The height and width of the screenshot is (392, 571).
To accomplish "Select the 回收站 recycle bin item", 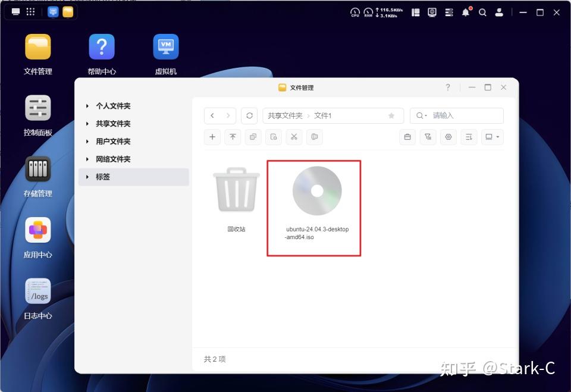I will (236, 200).
